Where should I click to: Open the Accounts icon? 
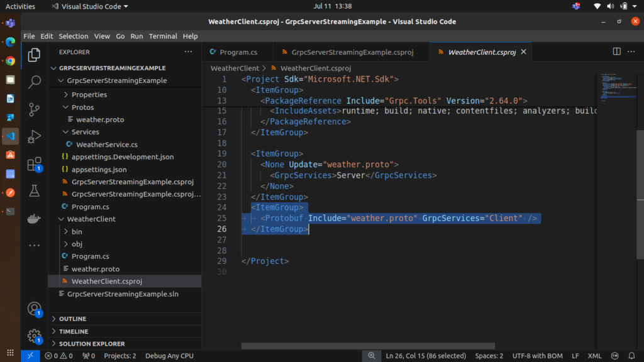tap(35, 309)
